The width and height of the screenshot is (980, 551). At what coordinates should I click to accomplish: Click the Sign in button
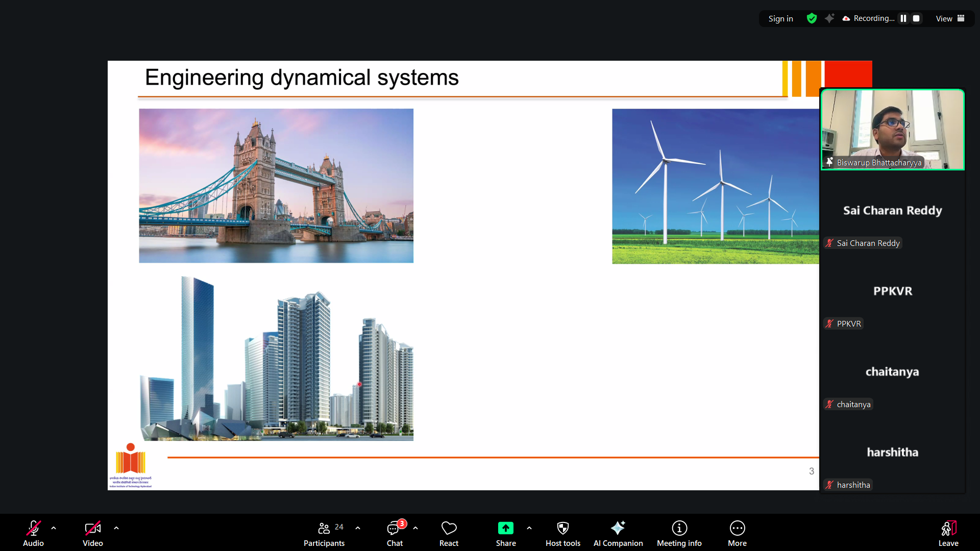coord(780,18)
